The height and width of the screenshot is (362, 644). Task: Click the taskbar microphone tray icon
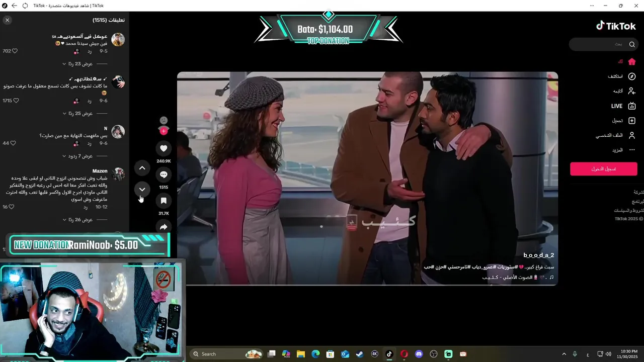pyautogui.click(x=575, y=354)
